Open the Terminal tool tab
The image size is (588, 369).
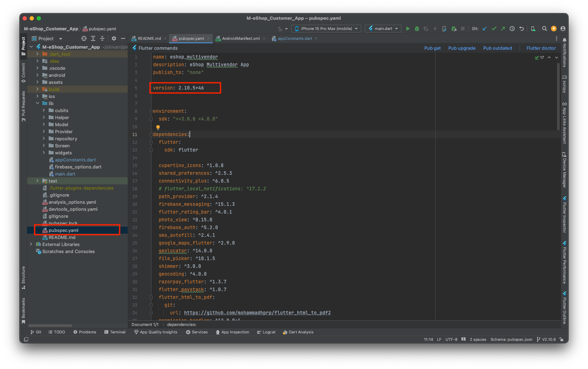tap(115, 332)
